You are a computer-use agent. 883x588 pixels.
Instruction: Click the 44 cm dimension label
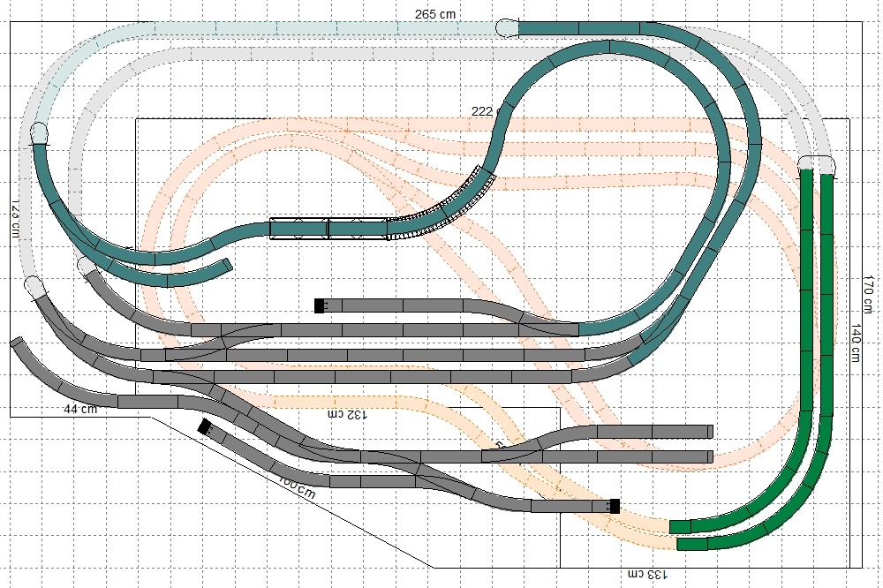click(79, 409)
